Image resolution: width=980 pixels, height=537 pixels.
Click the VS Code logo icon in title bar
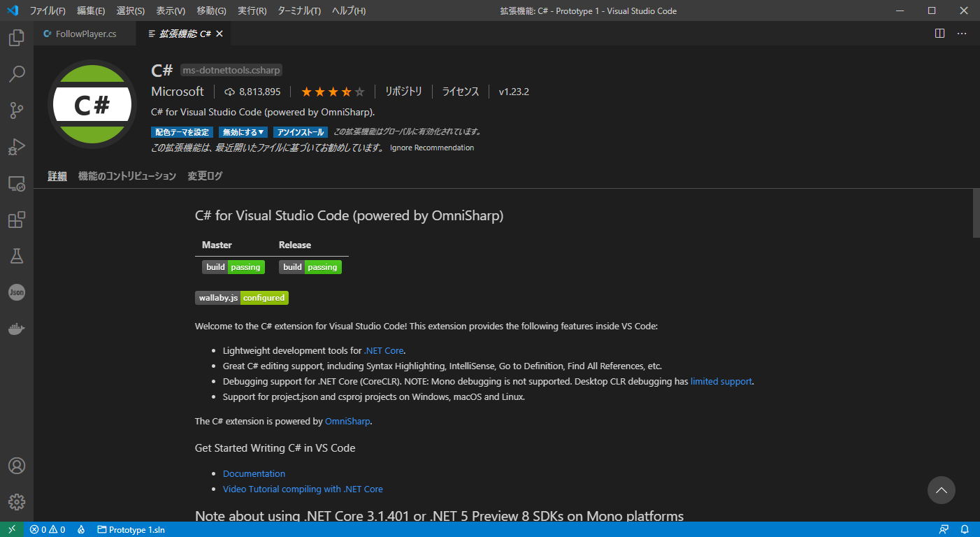point(12,10)
